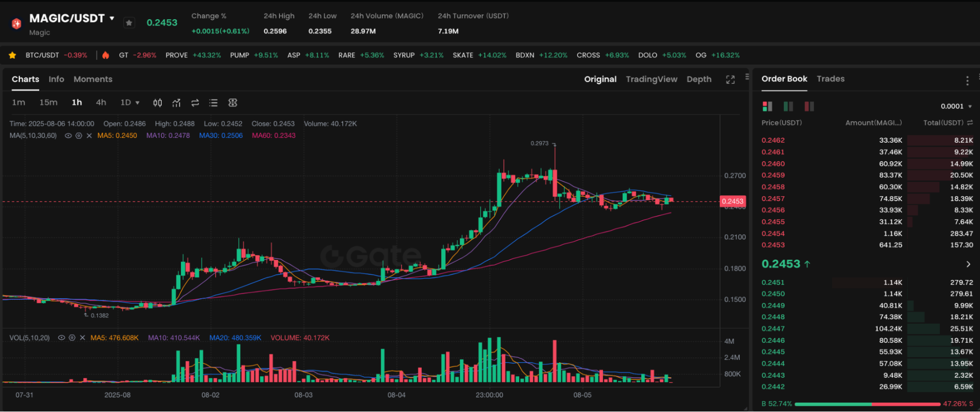980x412 pixels.
Task: Open the candlestick chart type selector
Action: (157, 103)
